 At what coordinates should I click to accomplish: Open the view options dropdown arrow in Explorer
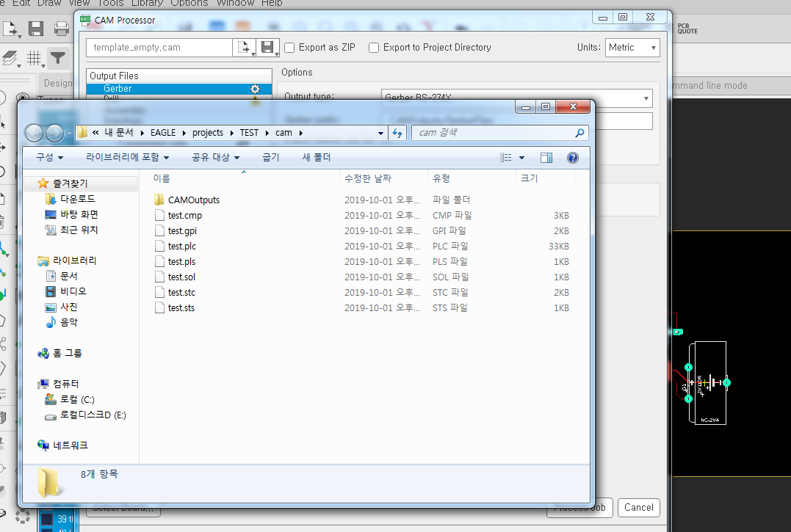(x=521, y=158)
